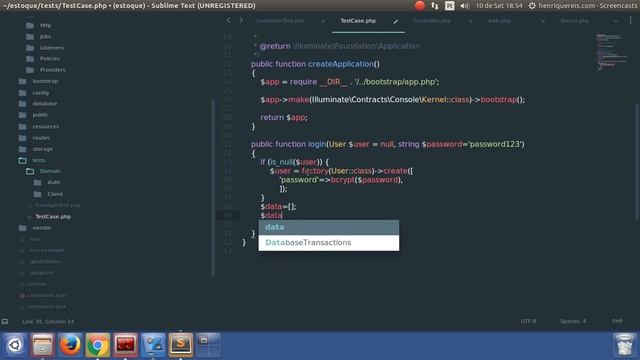
Task: Open composer.json in the sidebar
Action: click(x=47, y=296)
